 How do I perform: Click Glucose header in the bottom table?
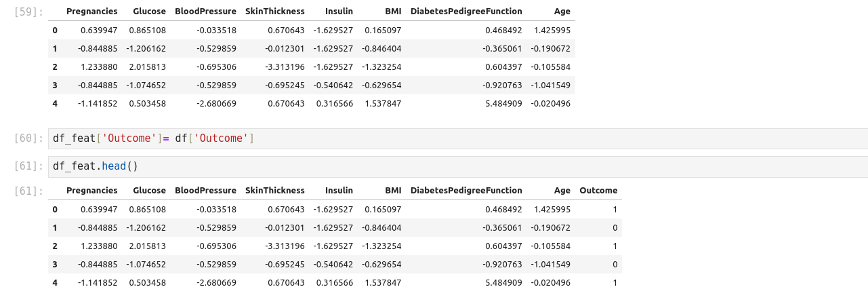pos(149,191)
